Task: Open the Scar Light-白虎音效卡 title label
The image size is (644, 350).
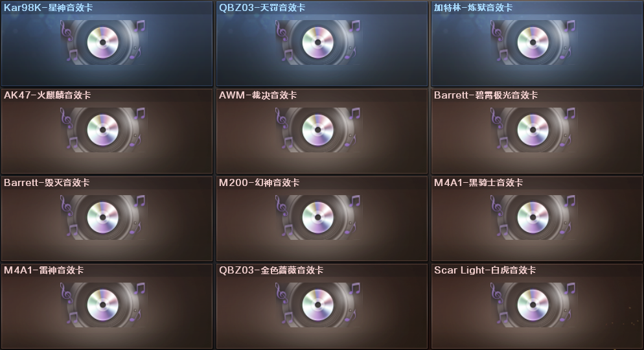Action: pyautogui.click(x=485, y=270)
